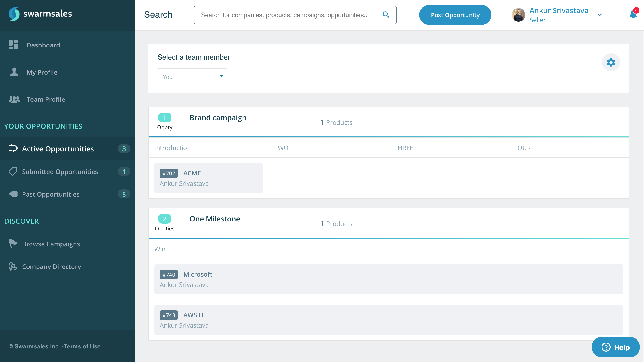Open opportunity #740 Microsoft card
Viewport: 644px width, 362px height.
[388, 279]
